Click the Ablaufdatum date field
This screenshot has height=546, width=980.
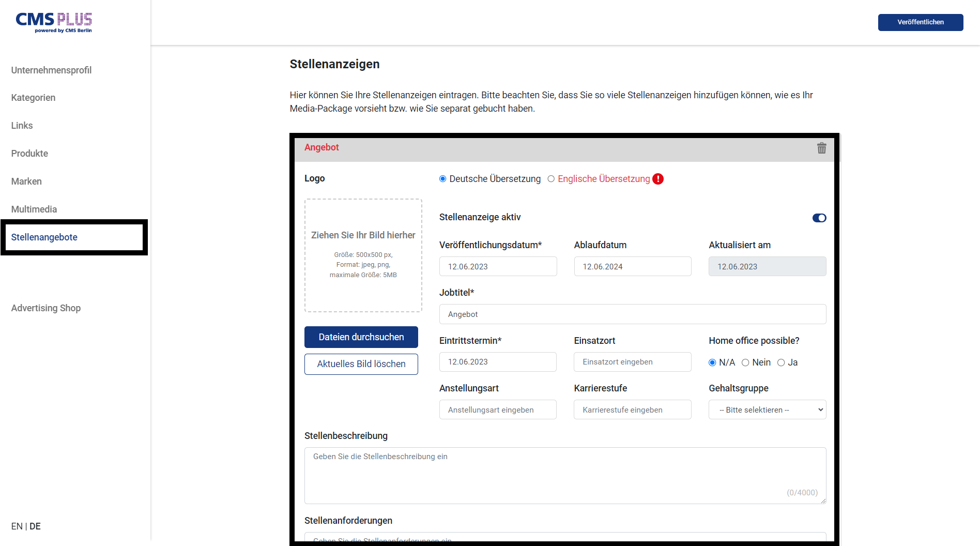pyautogui.click(x=633, y=266)
